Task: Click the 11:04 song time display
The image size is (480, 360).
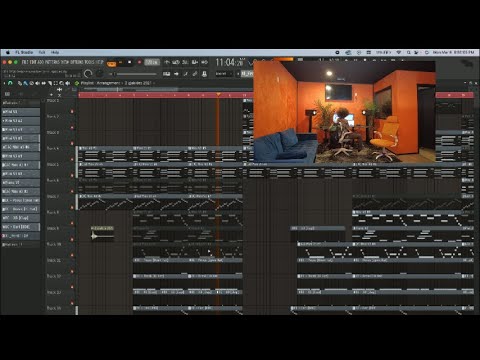Action: coord(230,62)
